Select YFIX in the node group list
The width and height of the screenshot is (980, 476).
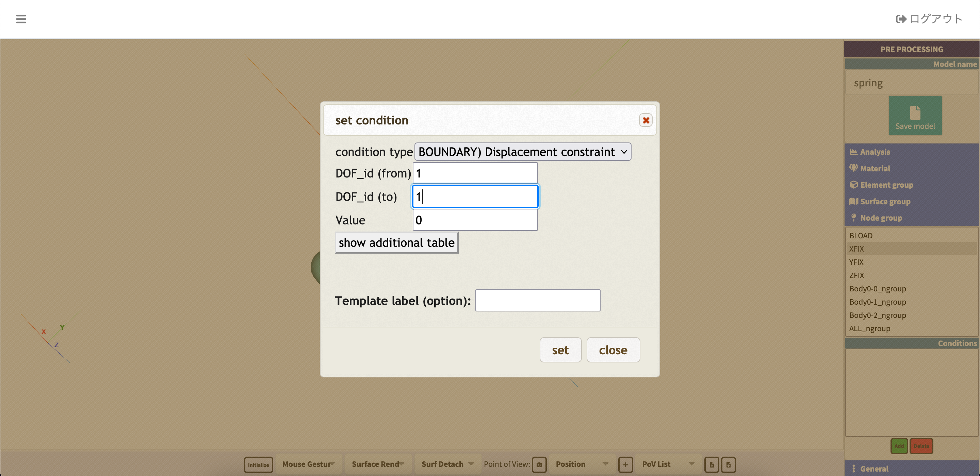pyautogui.click(x=856, y=262)
